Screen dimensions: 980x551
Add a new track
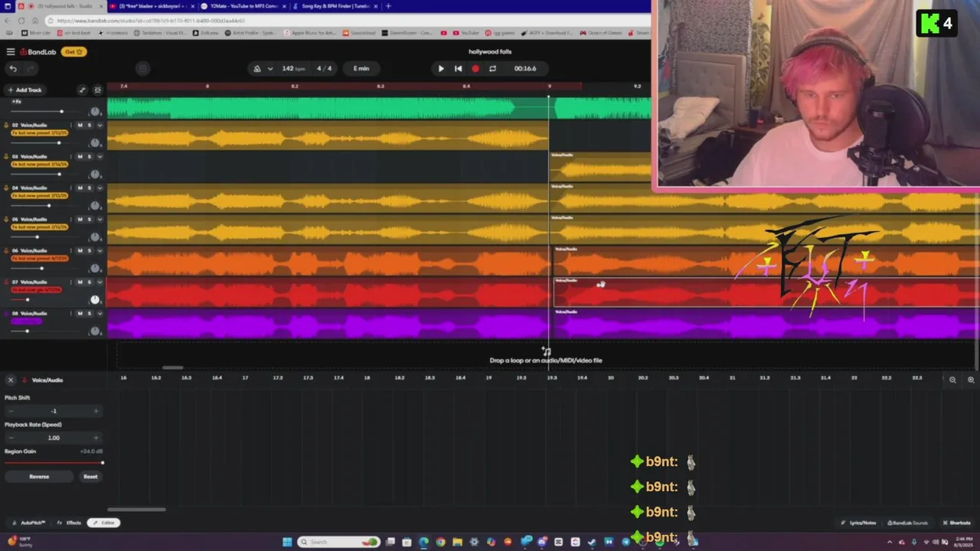[x=24, y=90]
